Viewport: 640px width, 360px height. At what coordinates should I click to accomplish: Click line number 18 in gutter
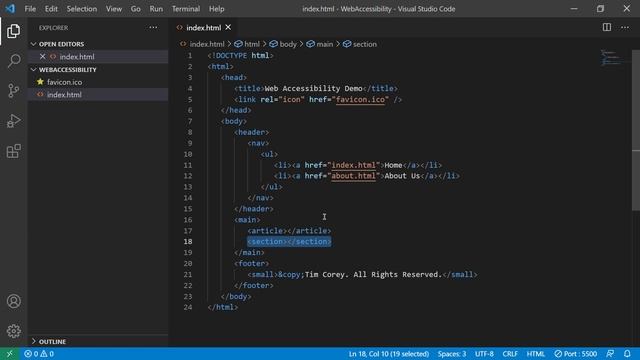coord(188,242)
